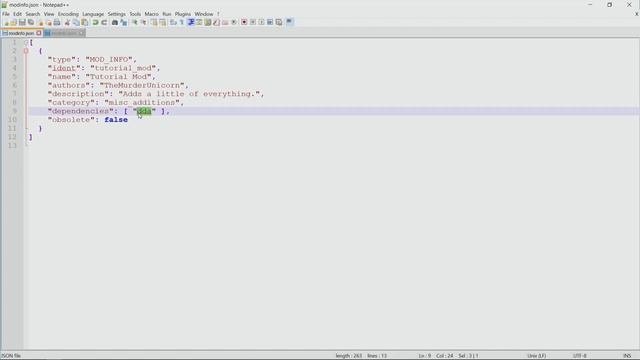640x360 pixels.
Task: Close document with menu bar X button
Action: tap(636, 14)
